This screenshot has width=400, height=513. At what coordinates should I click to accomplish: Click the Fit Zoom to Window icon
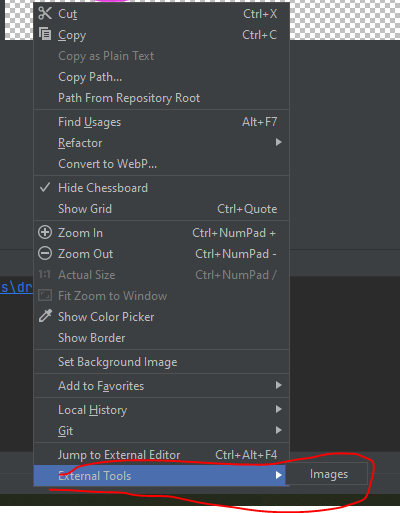point(45,295)
